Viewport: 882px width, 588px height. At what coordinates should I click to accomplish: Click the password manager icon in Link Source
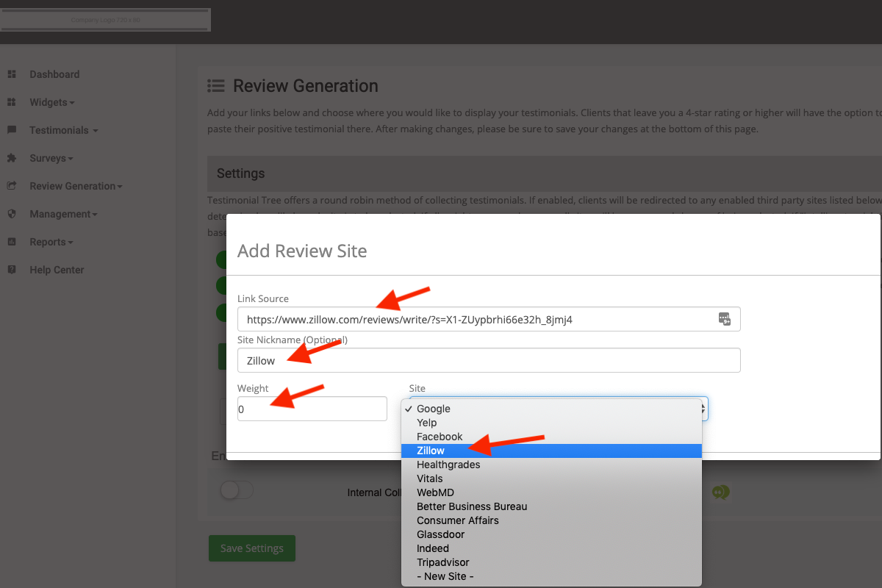pyautogui.click(x=725, y=319)
